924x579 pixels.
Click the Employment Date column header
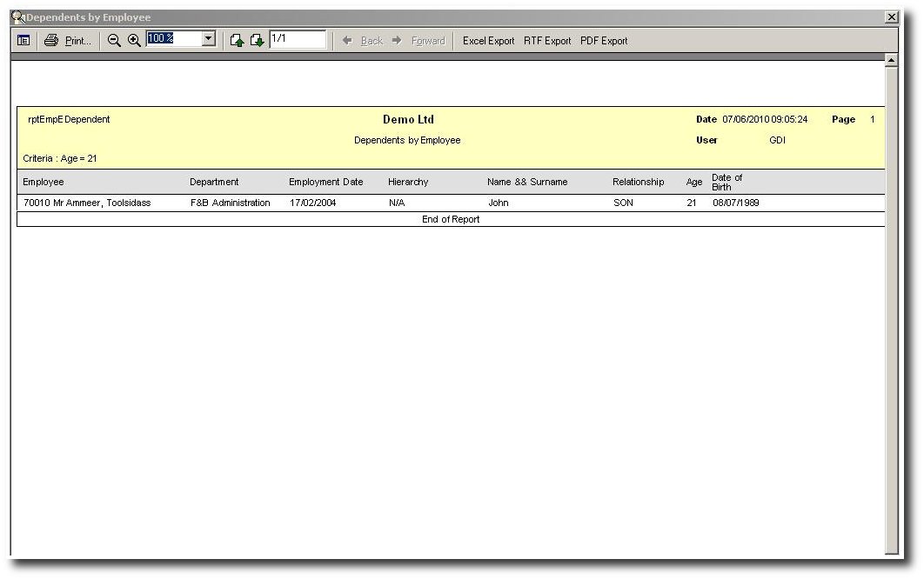(326, 182)
